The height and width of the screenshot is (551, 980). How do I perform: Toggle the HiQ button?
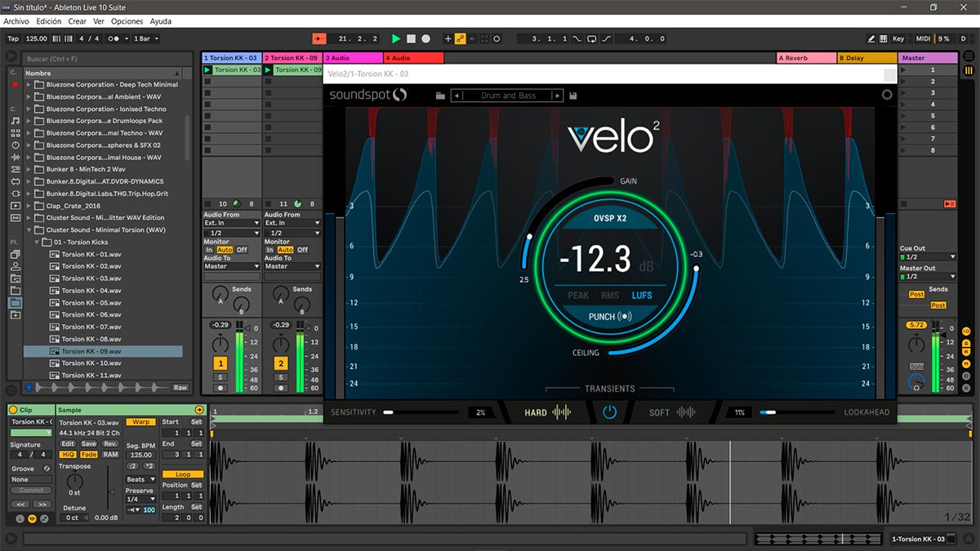pos(69,455)
